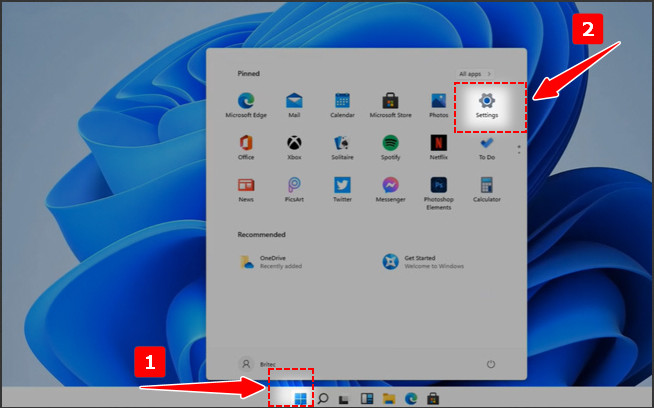Screen dimensions: 654x408
Task: Launch the Office app
Action: click(x=246, y=147)
